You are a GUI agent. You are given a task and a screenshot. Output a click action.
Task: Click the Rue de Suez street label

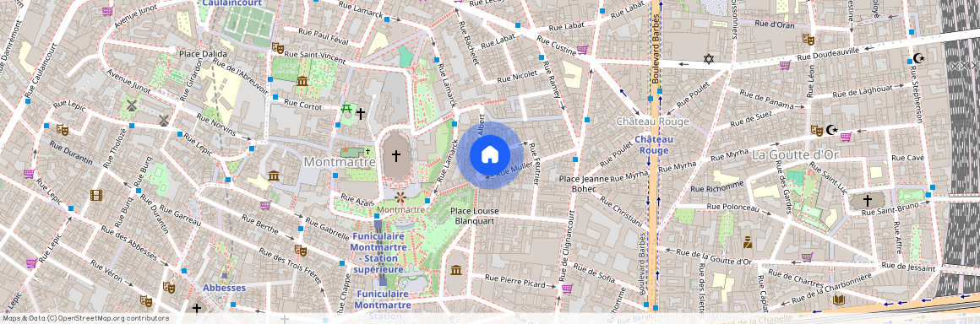pos(752,119)
